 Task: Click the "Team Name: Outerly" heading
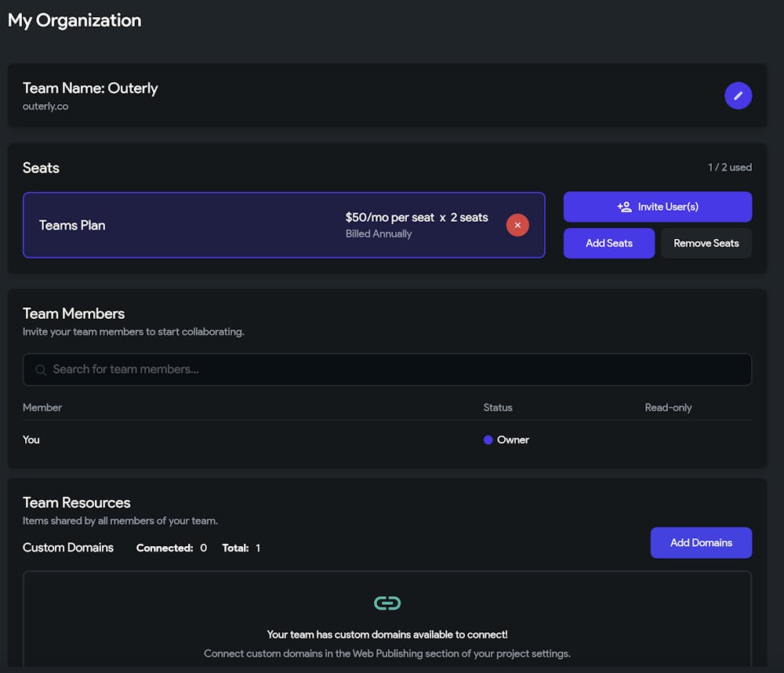pyautogui.click(x=90, y=89)
